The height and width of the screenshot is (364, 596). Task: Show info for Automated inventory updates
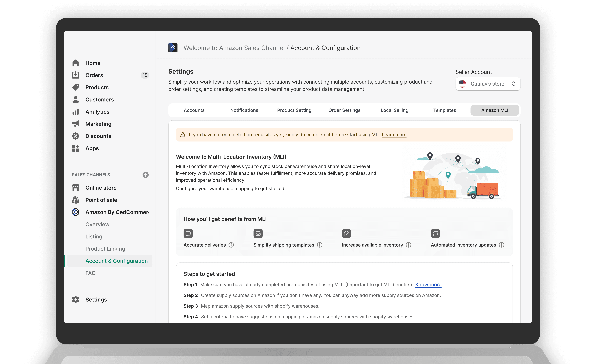tap(502, 245)
